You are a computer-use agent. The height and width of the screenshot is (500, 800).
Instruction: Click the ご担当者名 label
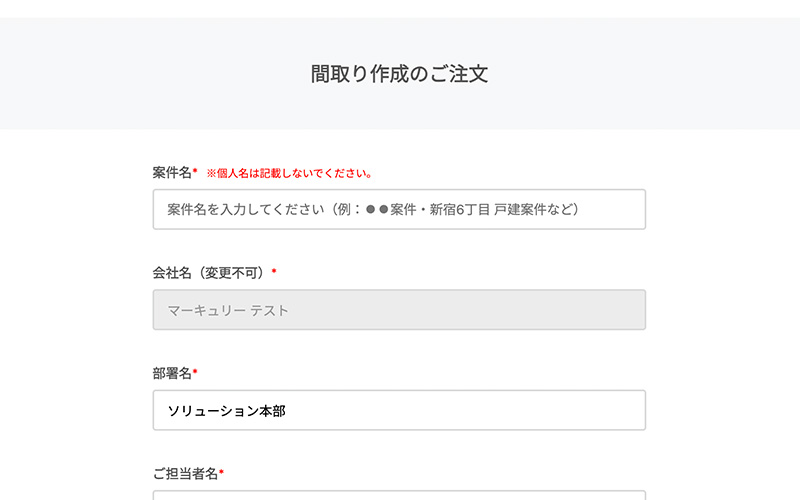tap(185, 473)
